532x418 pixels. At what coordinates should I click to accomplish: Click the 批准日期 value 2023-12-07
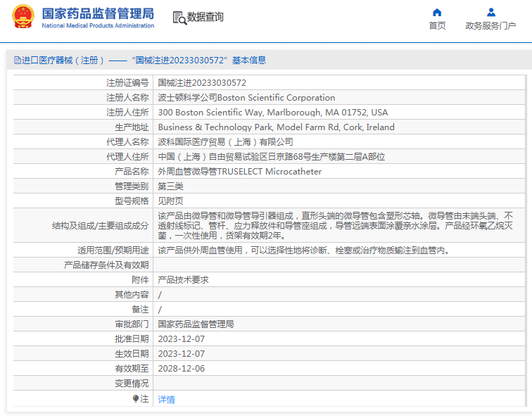click(181, 339)
